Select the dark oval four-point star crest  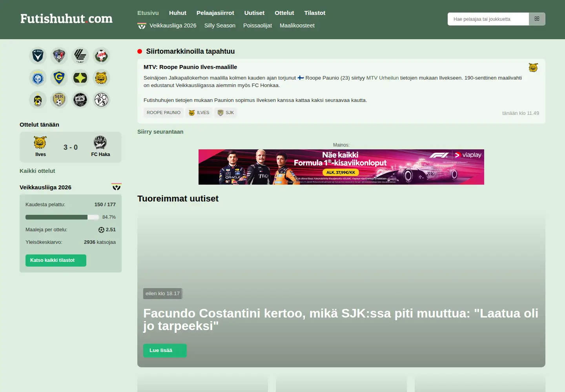[x=80, y=78]
